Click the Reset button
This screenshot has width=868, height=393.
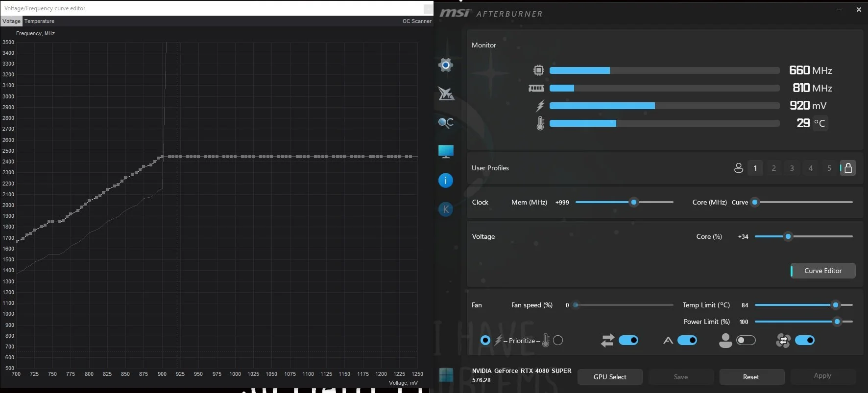751,377
